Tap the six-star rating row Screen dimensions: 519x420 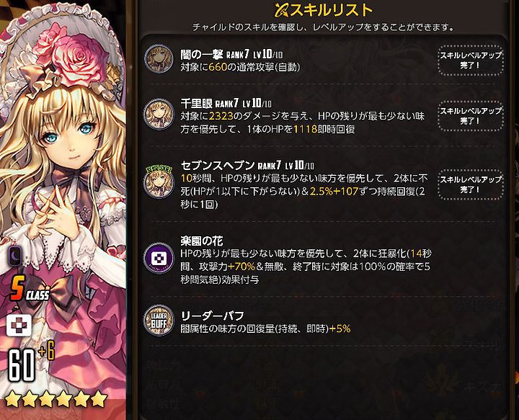point(56,399)
